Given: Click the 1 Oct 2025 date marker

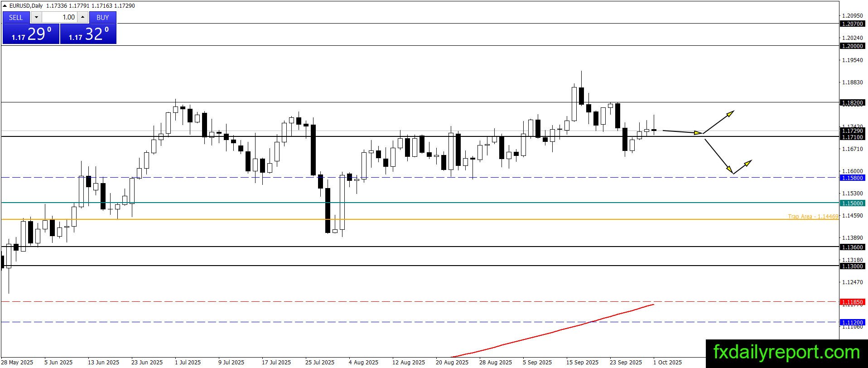Looking at the screenshot, I should click(x=667, y=362).
